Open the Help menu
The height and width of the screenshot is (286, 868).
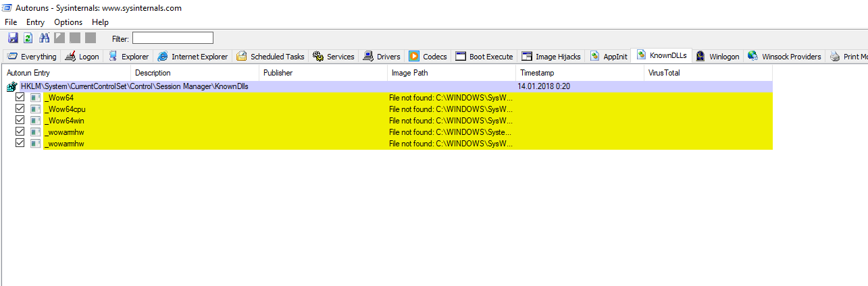pyautogui.click(x=100, y=22)
